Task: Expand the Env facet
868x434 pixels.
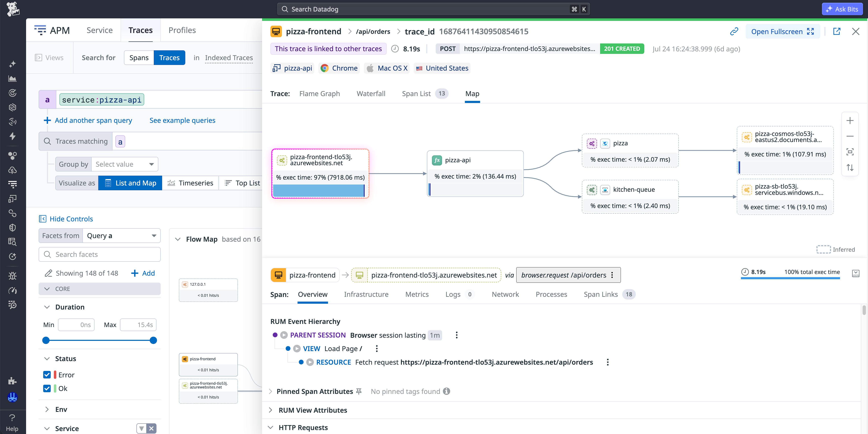Action: (x=47, y=409)
